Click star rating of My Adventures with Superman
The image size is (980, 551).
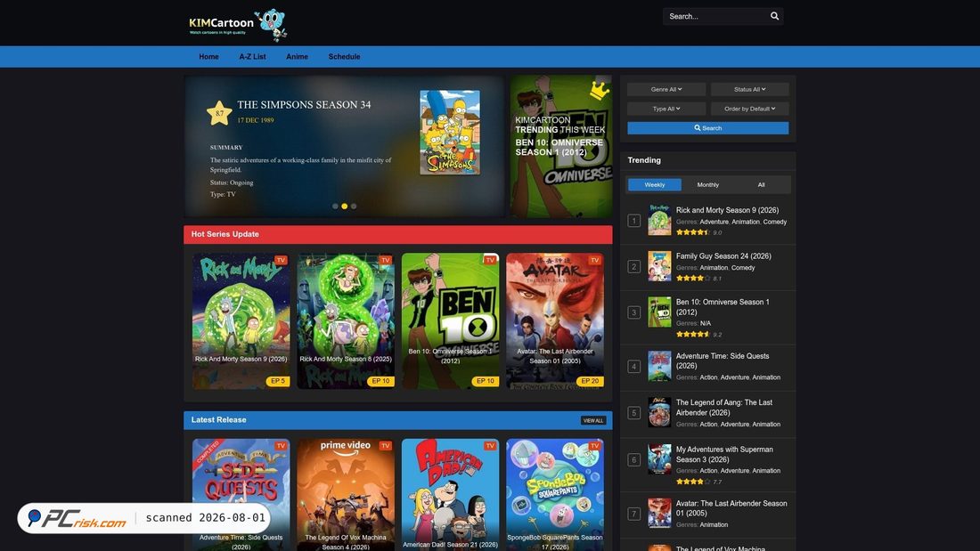coord(693,482)
